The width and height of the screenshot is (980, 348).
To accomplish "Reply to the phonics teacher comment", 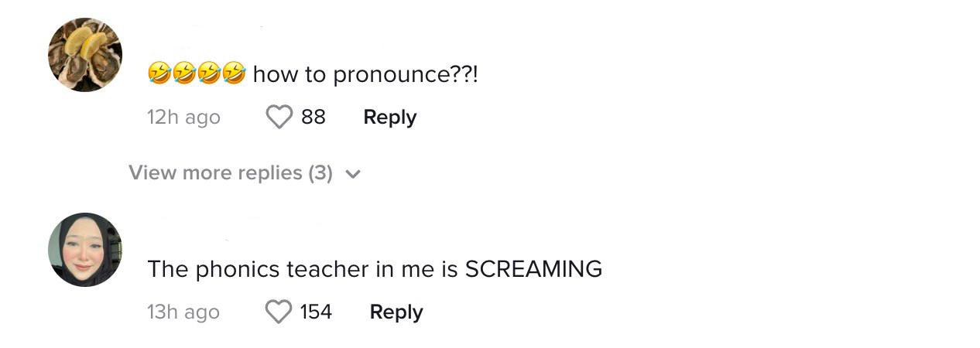I will (396, 312).
